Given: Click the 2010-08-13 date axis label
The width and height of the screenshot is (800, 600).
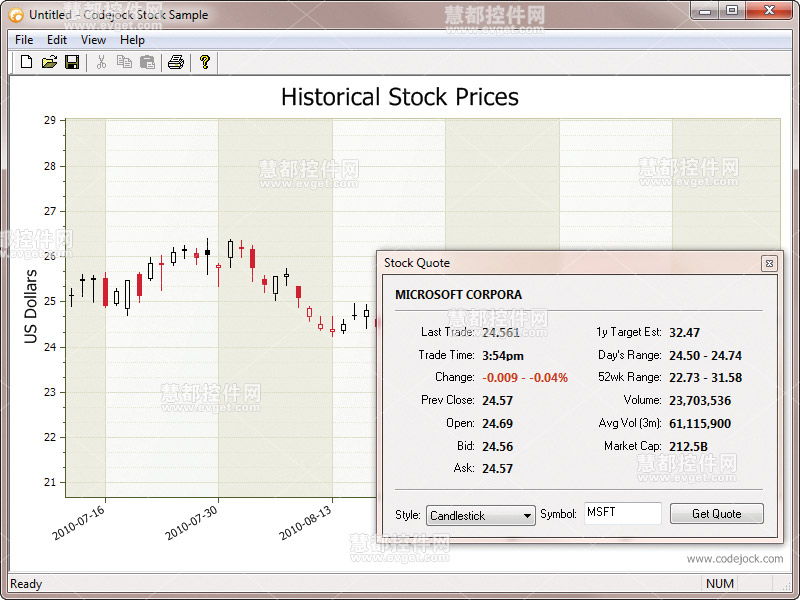Looking at the screenshot, I should tap(305, 523).
